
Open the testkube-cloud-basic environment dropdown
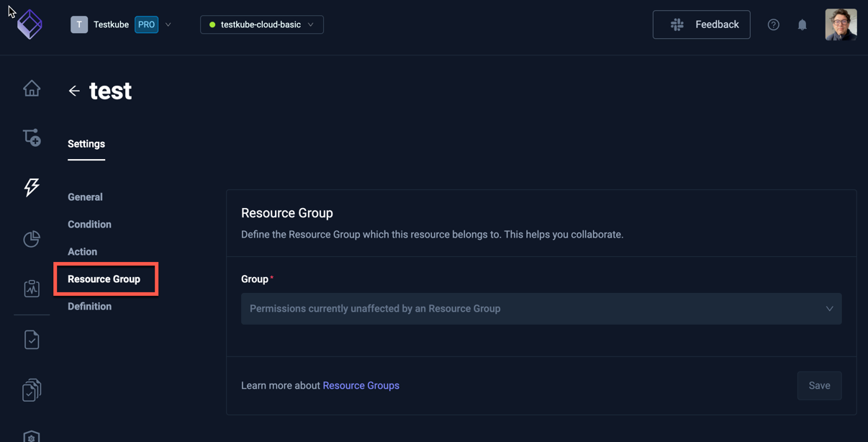click(x=261, y=24)
